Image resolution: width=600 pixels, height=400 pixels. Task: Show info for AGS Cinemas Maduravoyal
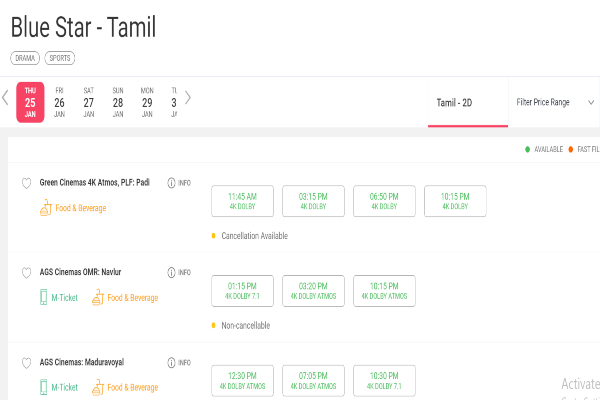point(171,363)
